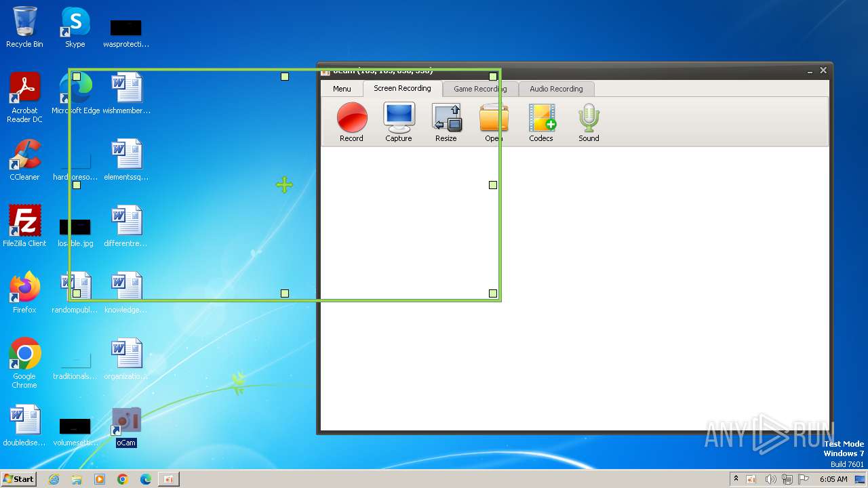Open the Recycle Bin desktop icon
Screen dimensions: 868x488
[24, 27]
